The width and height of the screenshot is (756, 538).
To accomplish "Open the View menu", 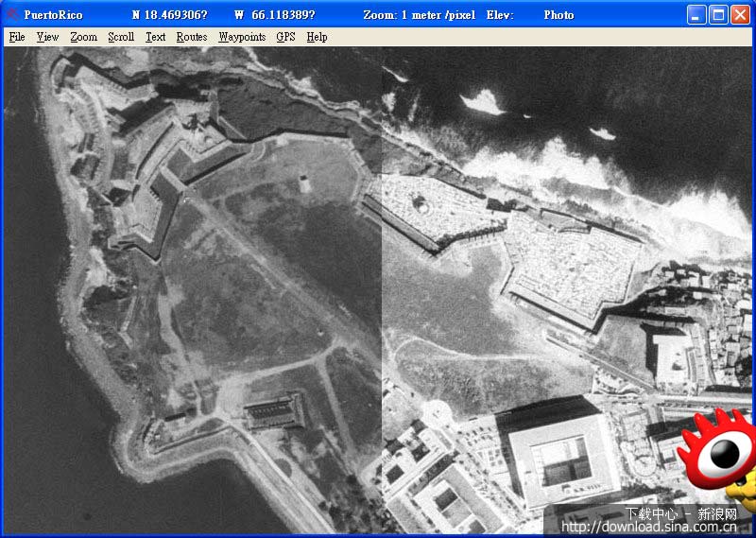I will (47, 37).
